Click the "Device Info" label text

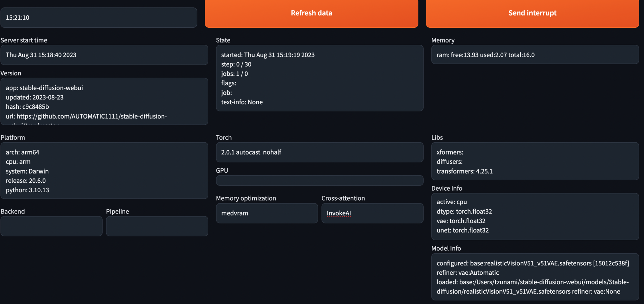point(447,188)
